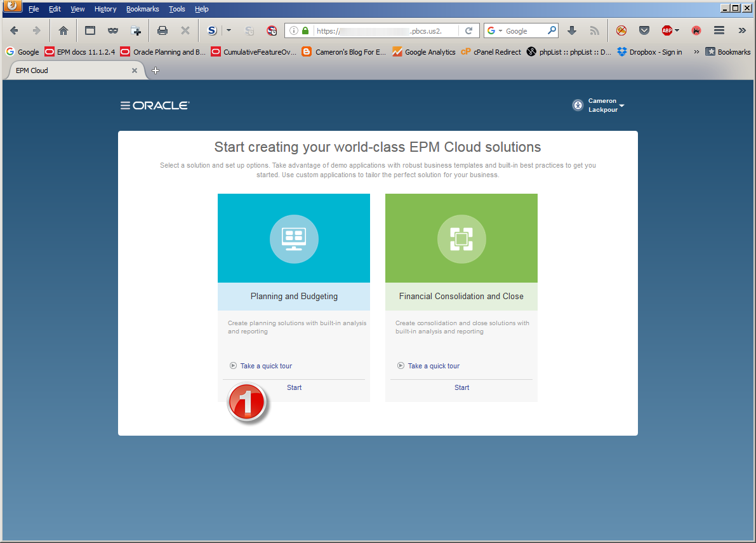756x543 pixels.
Task: Click the red ladybug-style extension icon
Action: click(696, 30)
